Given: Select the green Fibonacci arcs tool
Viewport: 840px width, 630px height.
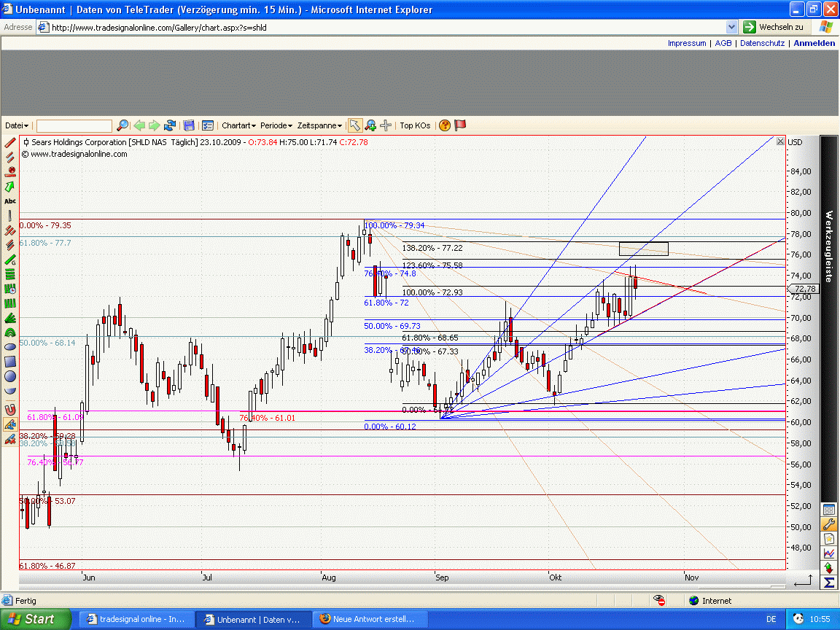Looking at the screenshot, I should point(9,332).
